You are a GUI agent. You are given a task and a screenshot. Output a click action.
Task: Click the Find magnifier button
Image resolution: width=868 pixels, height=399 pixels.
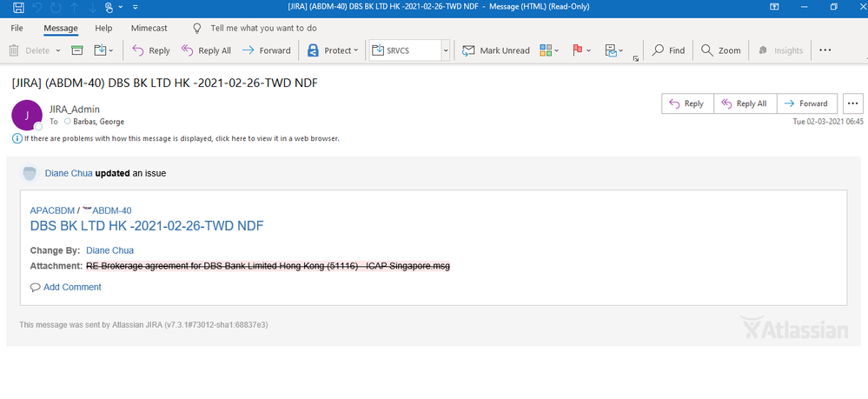tap(668, 50)
